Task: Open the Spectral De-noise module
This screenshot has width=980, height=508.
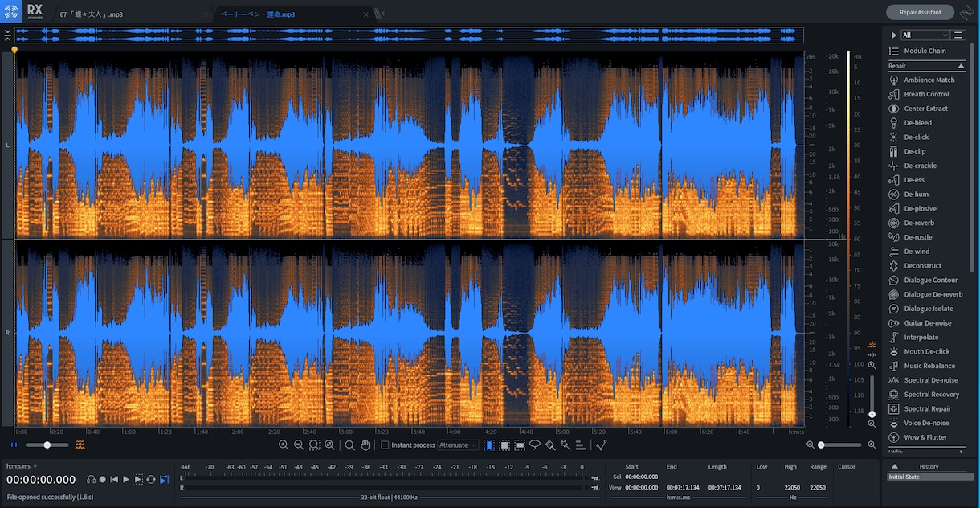Action: click(929, 380)
